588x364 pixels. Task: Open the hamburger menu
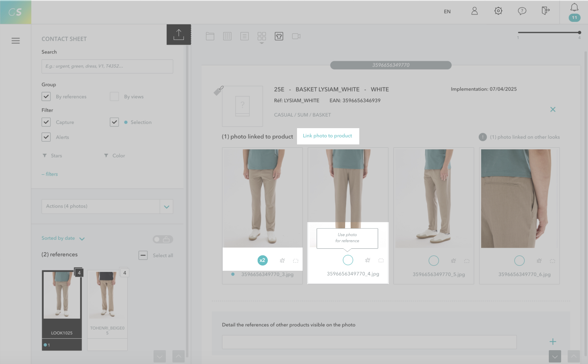click(16, 41)
